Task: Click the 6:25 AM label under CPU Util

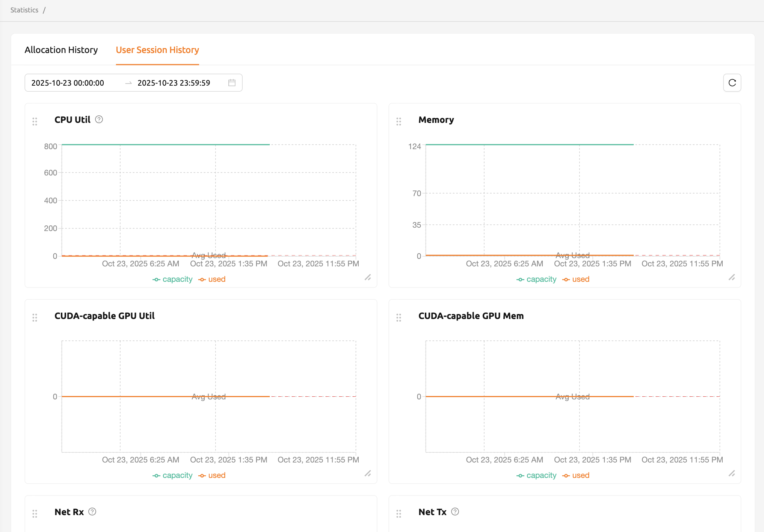Action: [x=140, y=264]
